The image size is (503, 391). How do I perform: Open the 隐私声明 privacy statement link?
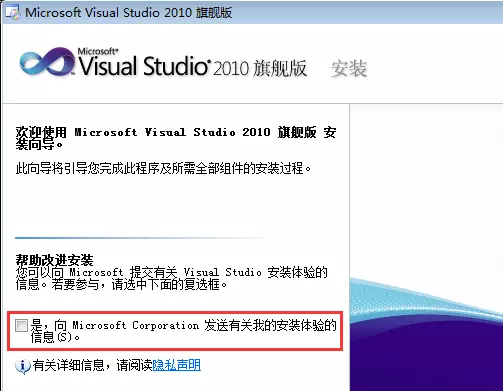pos(176,365)
